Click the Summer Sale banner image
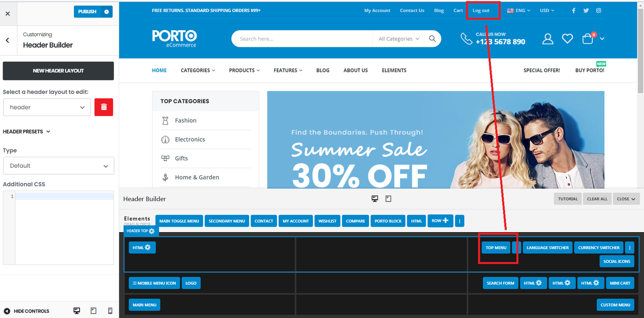Image resolution: width=644 pixels, height=318 pixels. click(x=436, y=140)
